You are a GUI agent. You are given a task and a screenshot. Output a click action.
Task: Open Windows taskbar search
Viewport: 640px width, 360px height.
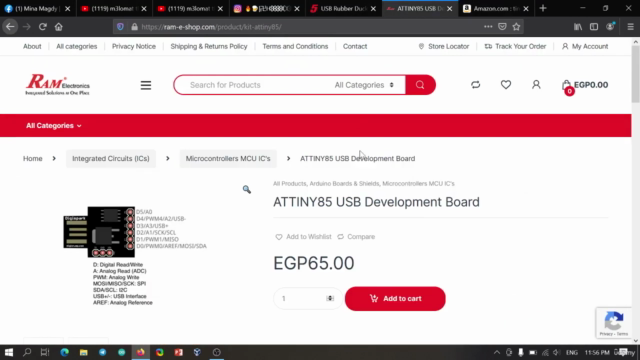27,352
